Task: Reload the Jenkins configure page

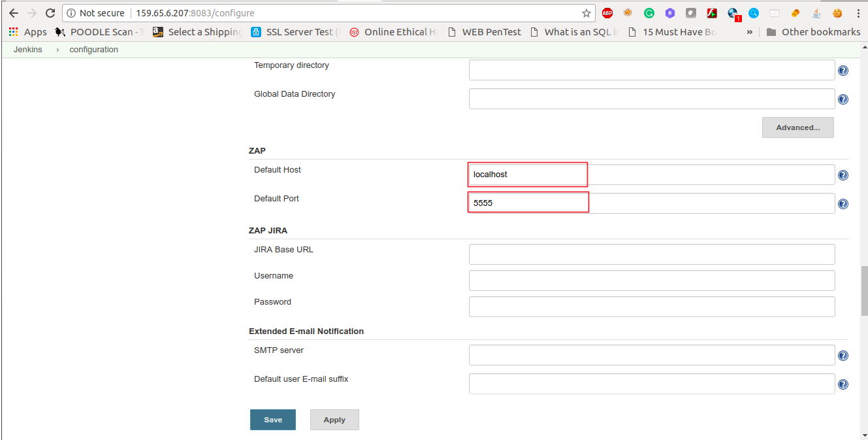Action: 50,12
